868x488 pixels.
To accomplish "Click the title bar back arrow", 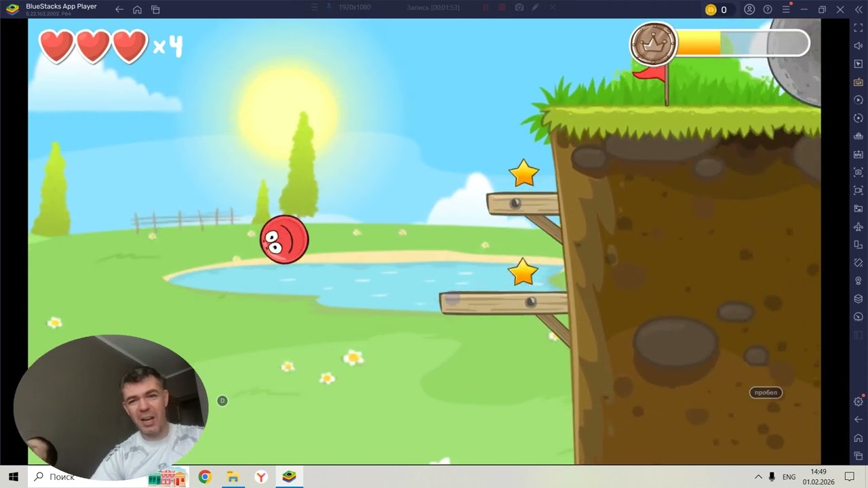I will tap(119, 9).
